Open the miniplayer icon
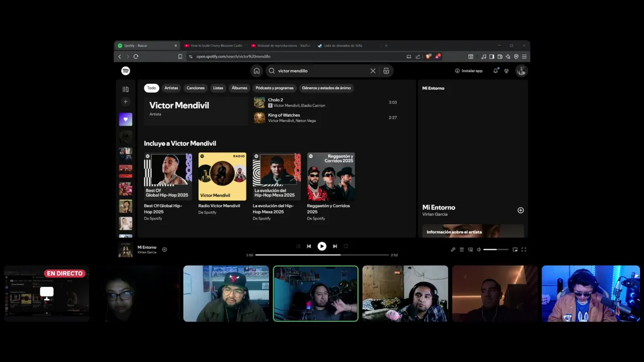Image resolution: width=644 pixels, height=362 pixels. click(x=515, y=249)
